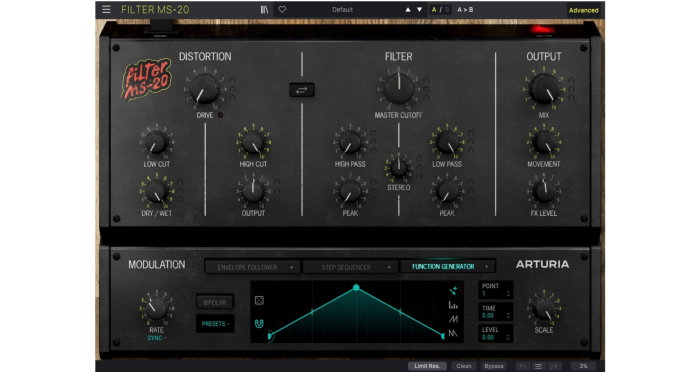
Task: Click the function curve end point
Action: [x=442, y=336]
